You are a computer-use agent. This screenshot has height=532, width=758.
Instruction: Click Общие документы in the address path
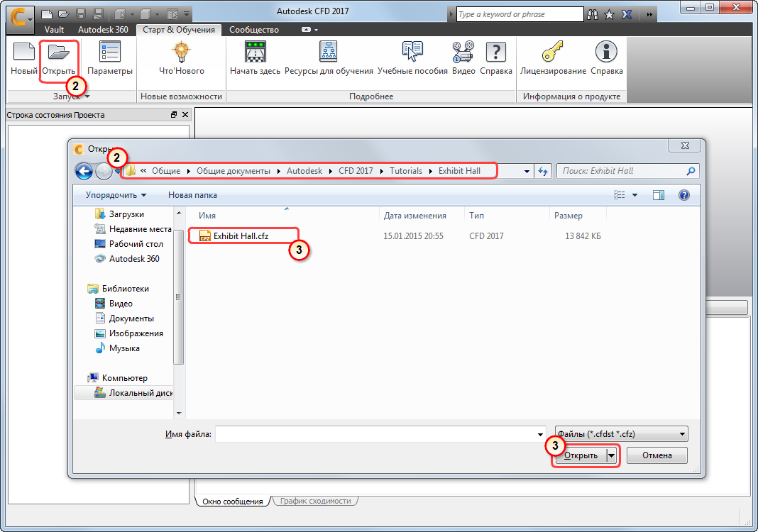pyautogui.click(x=234, y=171)
